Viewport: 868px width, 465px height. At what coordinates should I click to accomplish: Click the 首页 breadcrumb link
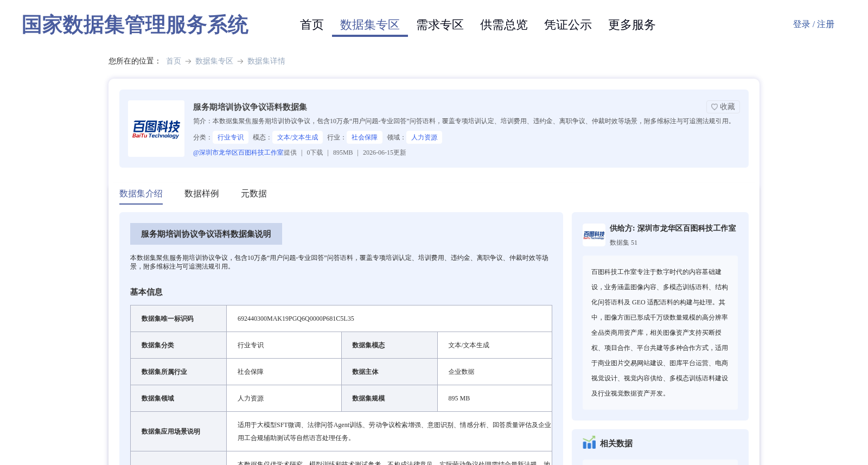point(174,61)
